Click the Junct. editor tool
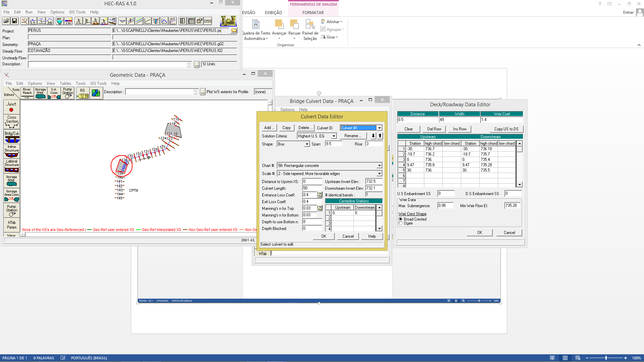This screenshot has width=644, height=362. (12, 107)
